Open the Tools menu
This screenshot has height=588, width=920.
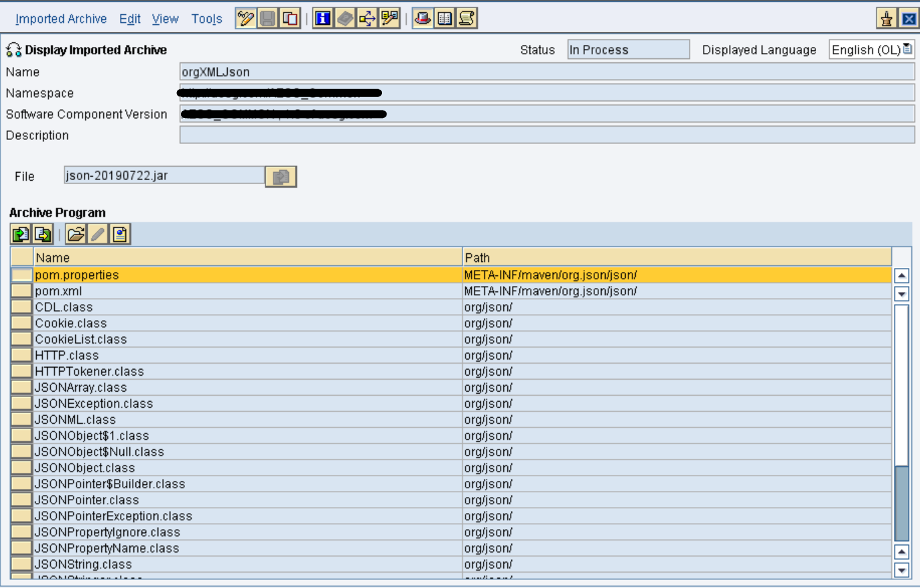[206, 19]
